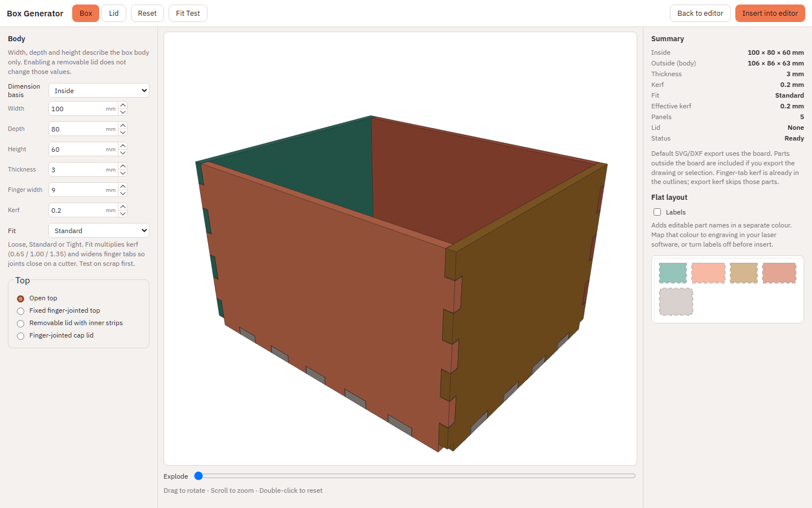Screen dimensions: 812x508
Task: Click in the Thickness input field
Action: pyautogui.click(x=83, y=169)
